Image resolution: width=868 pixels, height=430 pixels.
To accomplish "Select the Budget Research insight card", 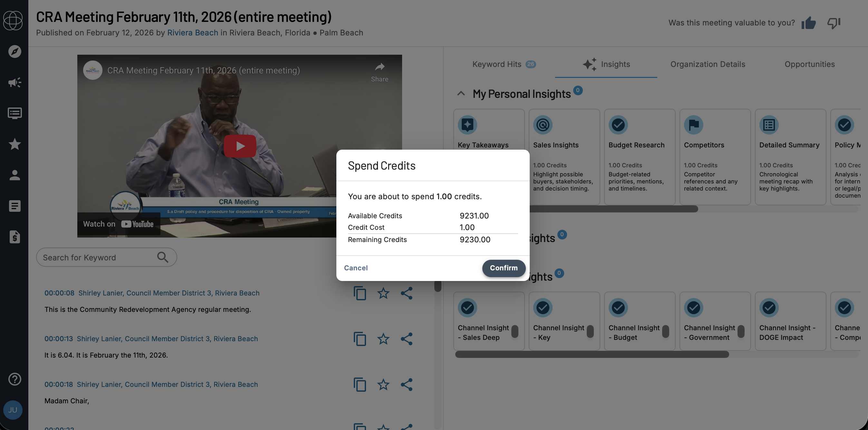I will tap(639, 156).
